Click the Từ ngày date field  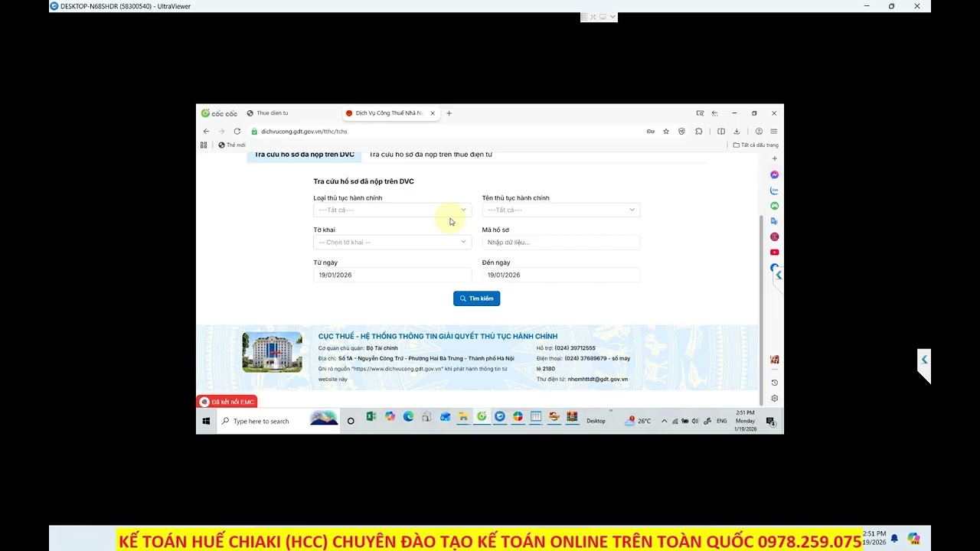392,275
